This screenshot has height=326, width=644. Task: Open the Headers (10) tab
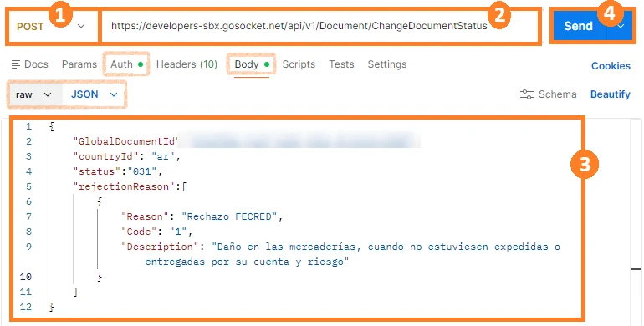coord(187,64)
